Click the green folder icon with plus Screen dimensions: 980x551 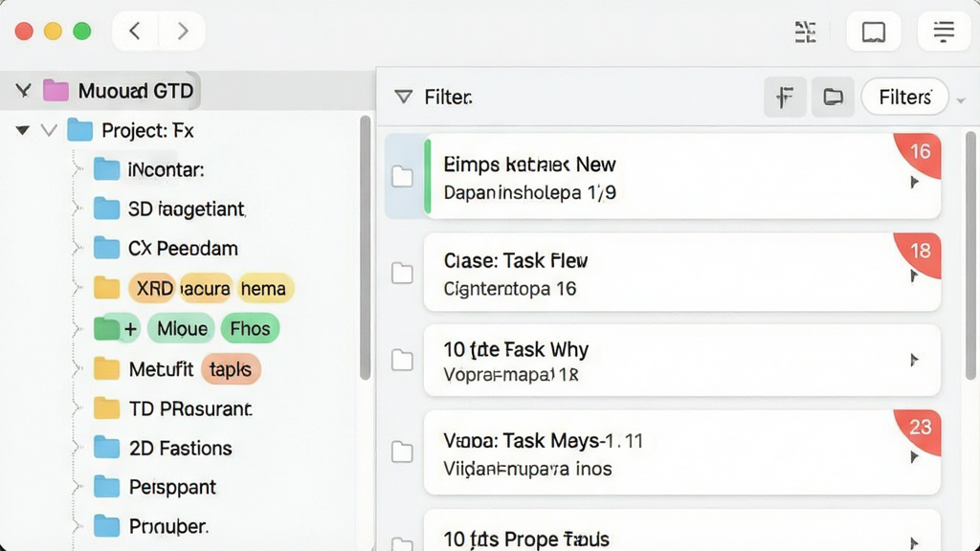tap(107, 328)
